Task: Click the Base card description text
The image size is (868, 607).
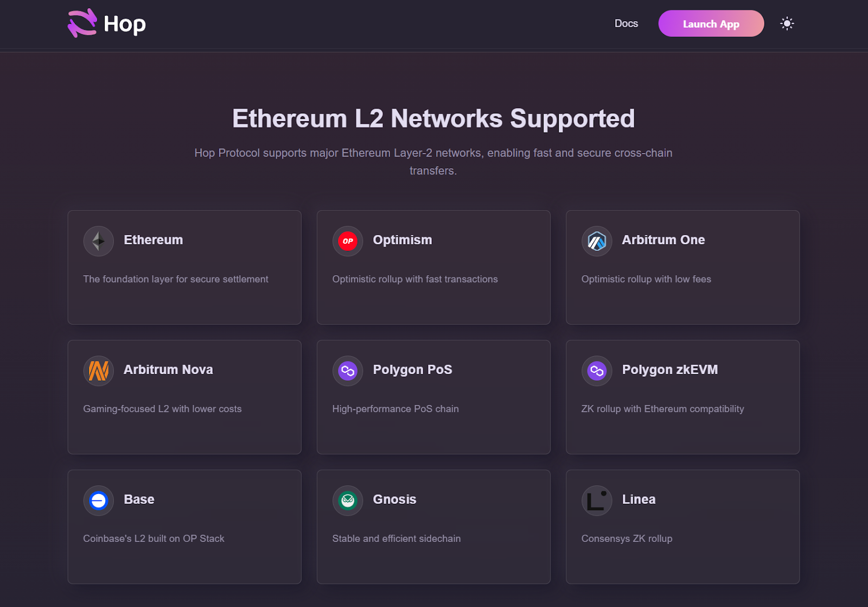Action: point(154,539)
